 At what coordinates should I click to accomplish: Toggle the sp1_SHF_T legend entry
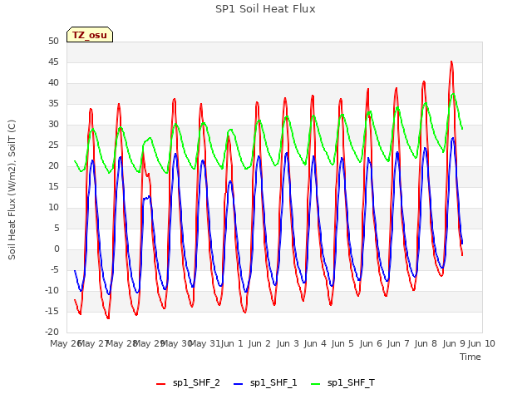click(342, 382)
